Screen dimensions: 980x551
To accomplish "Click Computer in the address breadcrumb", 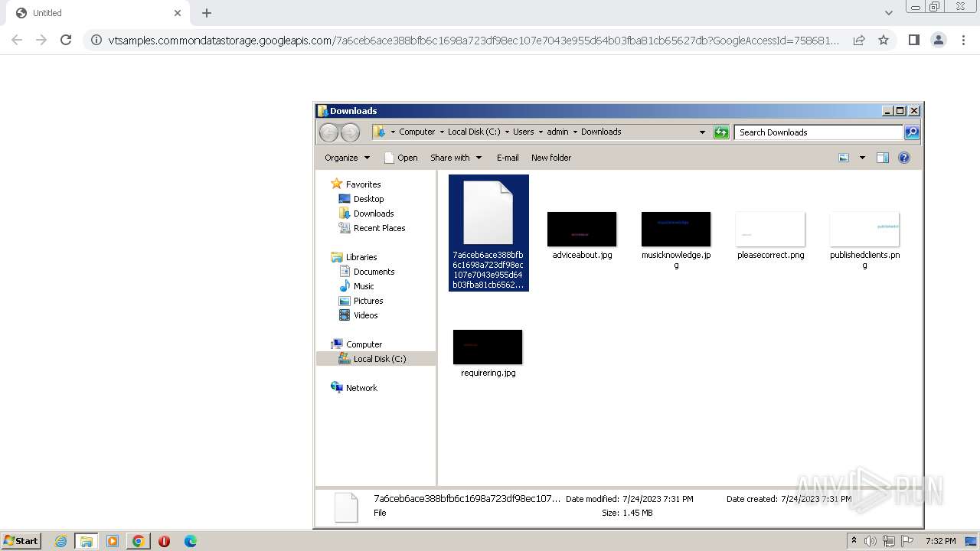I will 416,132.
